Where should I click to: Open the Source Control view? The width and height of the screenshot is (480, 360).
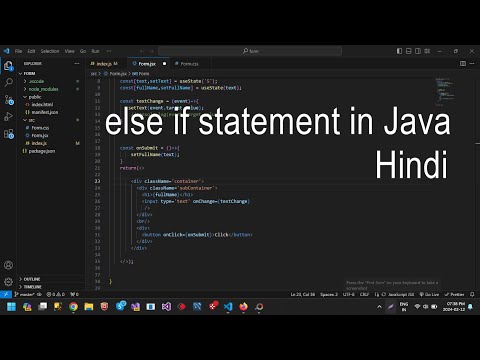pos(8,100)
